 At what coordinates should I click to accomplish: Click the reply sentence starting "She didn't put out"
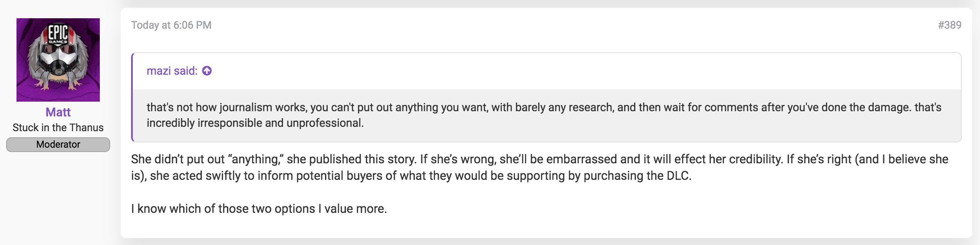click(274, 159)
